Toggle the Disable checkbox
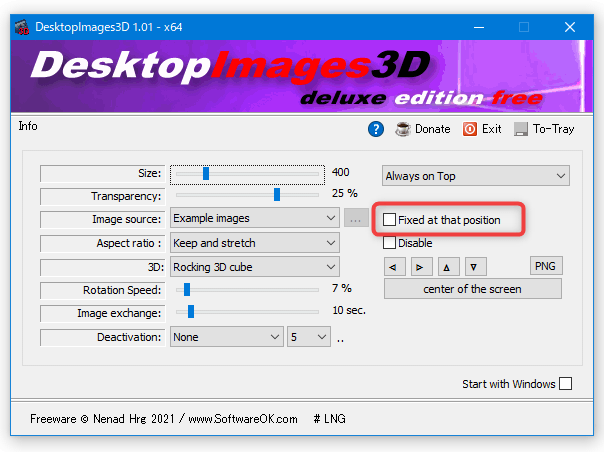 (x=389, y=243)
